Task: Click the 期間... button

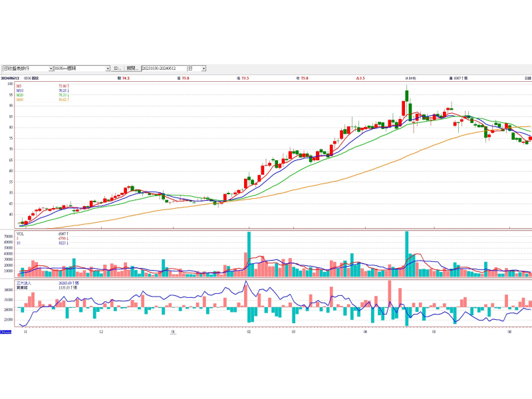Action: [132, 68]
